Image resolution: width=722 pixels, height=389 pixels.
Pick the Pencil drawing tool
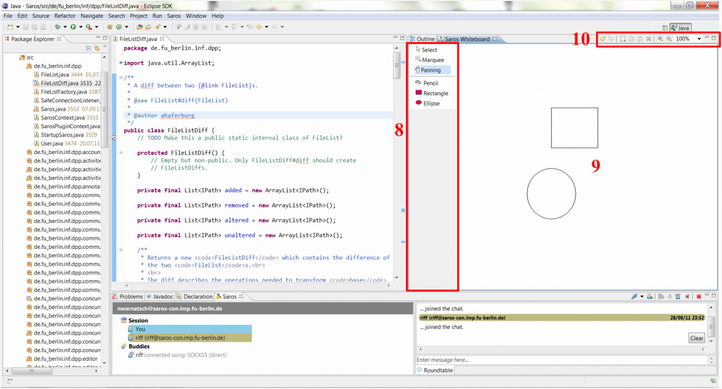pyautogui.click(x=426, y=83)
